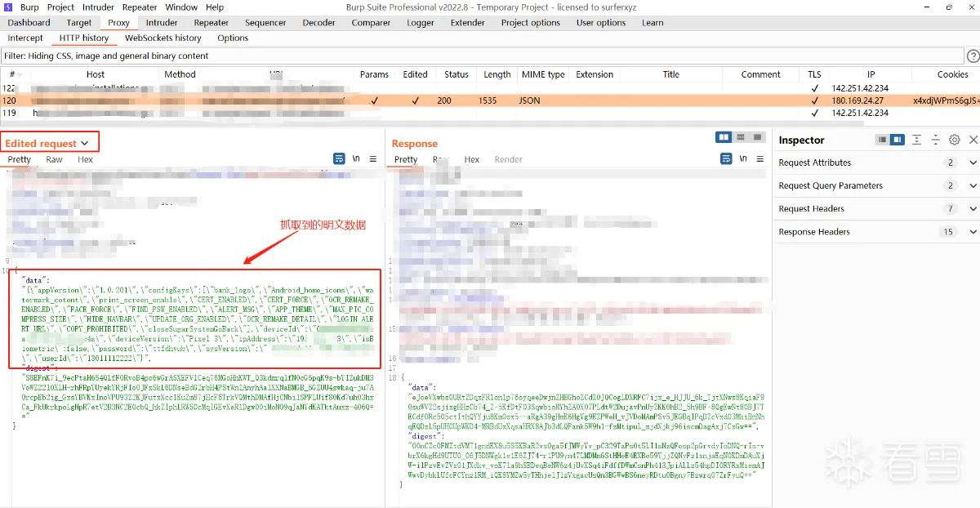
Task: Expand the Request Query Parameters section
Action: (x=973, y=185)
